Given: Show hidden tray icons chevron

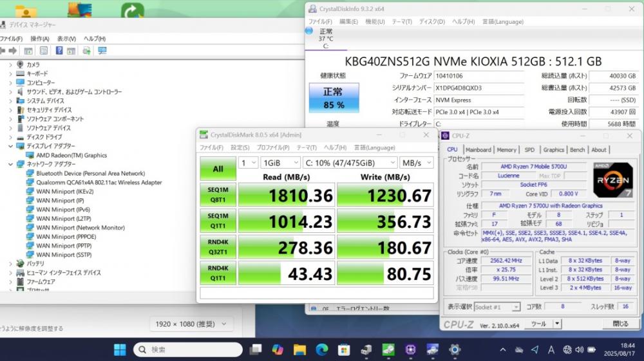Looking at the screenshot, I should (503, 349).
